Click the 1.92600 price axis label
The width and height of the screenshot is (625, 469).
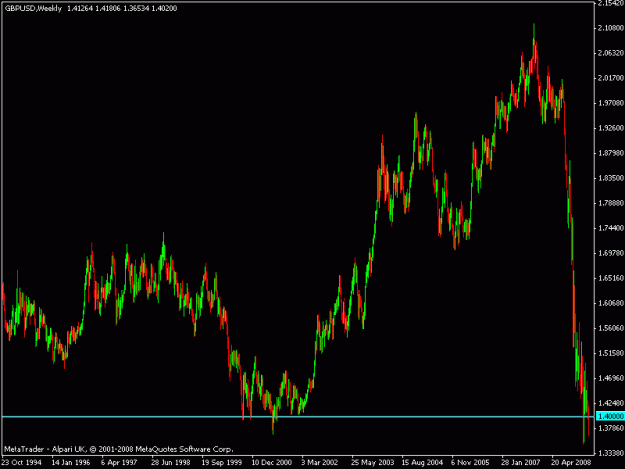click(x=611, y=128)
